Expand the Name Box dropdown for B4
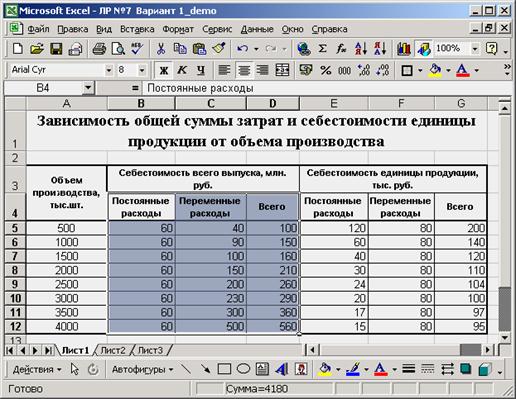 [x=88, y=88]
